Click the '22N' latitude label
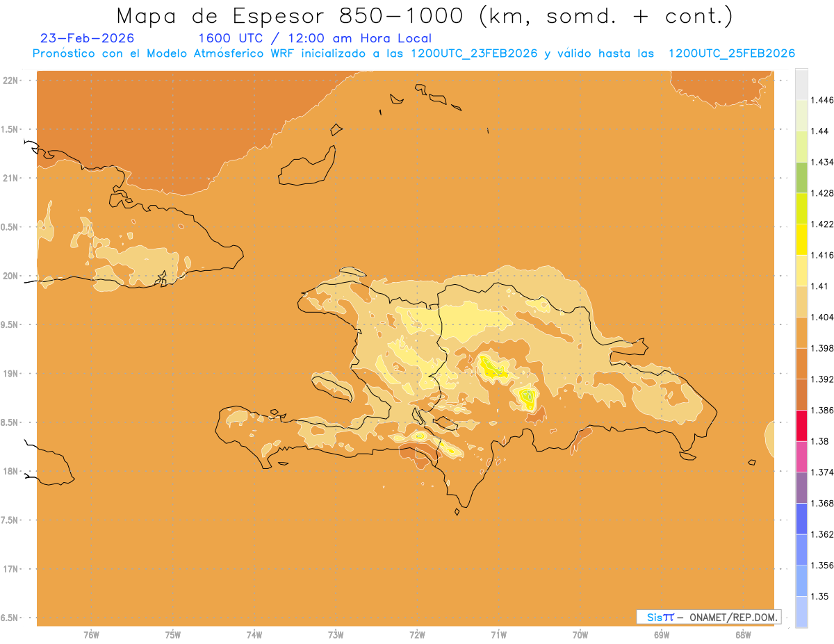Screen dimensions: 834x644 (x=10, y=80)
